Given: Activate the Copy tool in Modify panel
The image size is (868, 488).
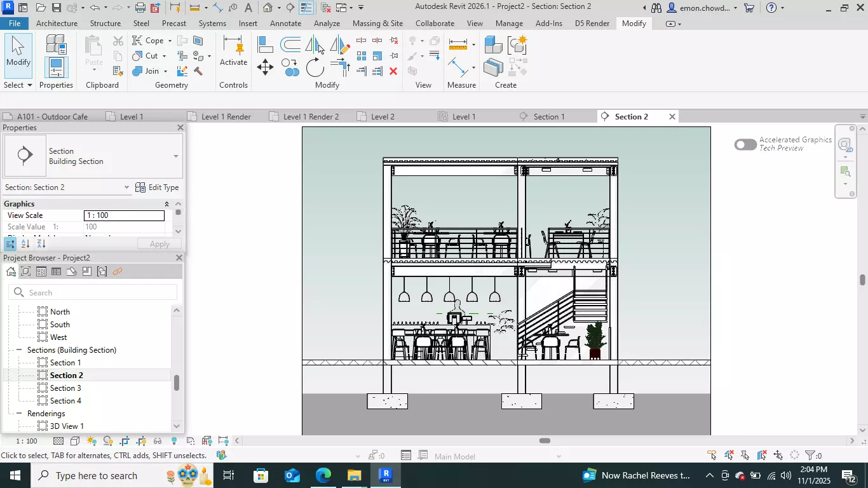Looking at the screenshot, I should click(290, 67).
